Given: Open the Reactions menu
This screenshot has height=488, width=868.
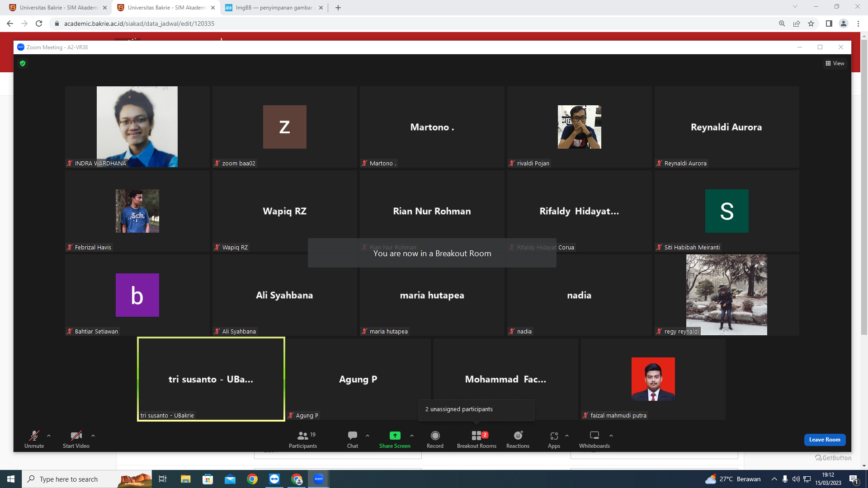Looking at the screenshot, I should click(518, 439).
